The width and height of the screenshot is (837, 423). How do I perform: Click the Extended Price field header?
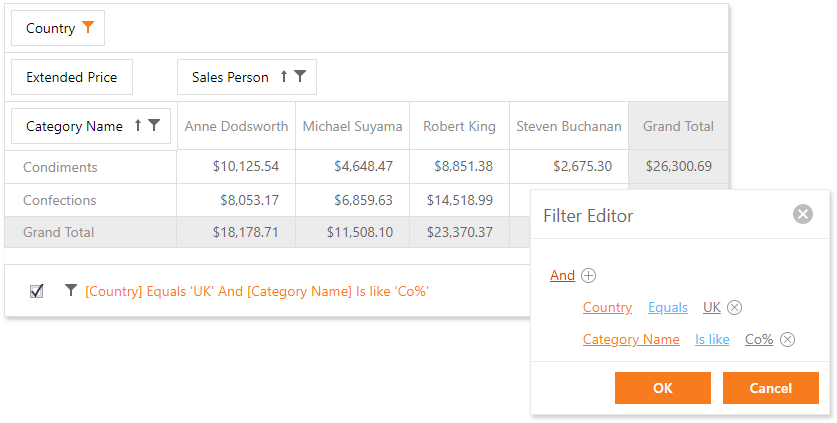point(72,77)
